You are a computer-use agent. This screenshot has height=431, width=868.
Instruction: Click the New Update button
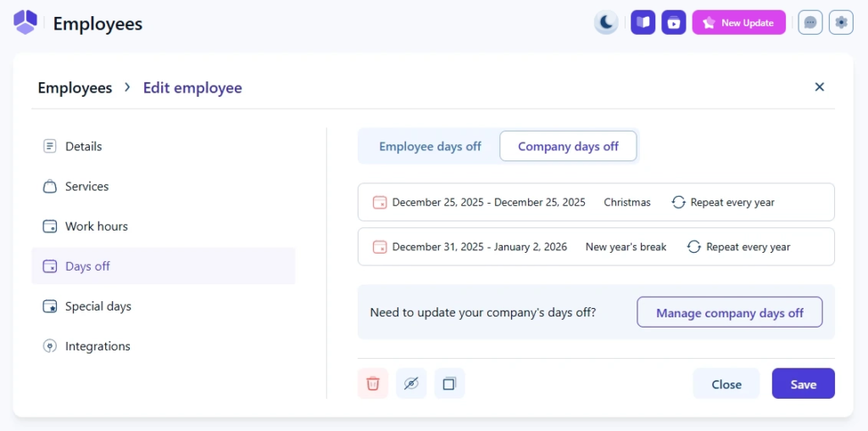tap(738, 23)
